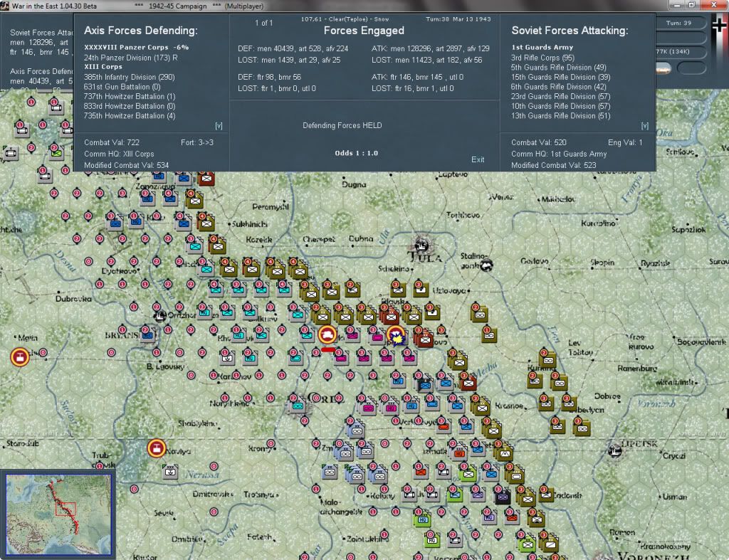Click the Lipetsk city icon

click(x=615, y=450)
